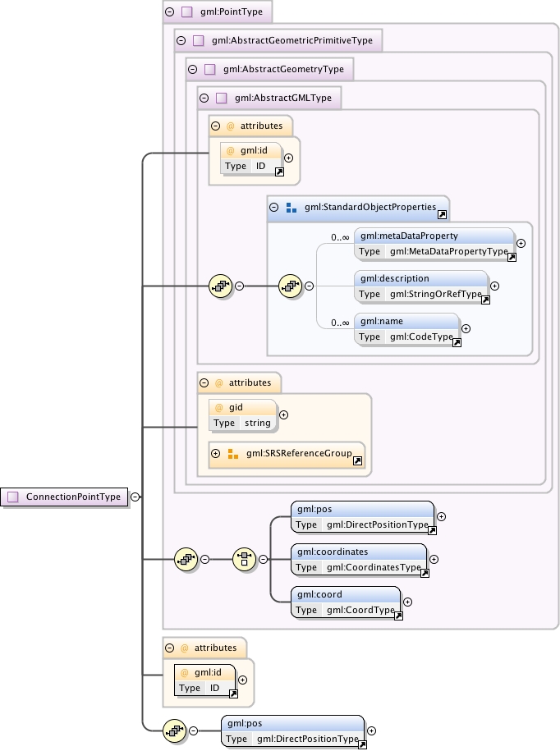The image size is (560, 751).
Task: Click gml:StringOrRefType type text
Action: [x=436, y=294]
